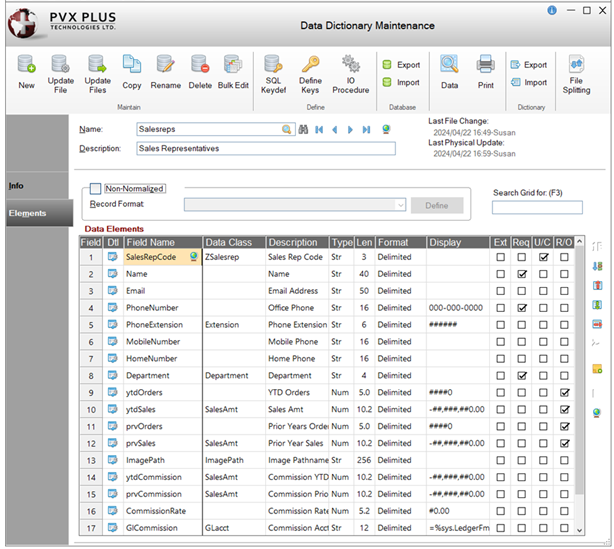
Task: Click the New file toolbar icon
Action: point(26,72)
